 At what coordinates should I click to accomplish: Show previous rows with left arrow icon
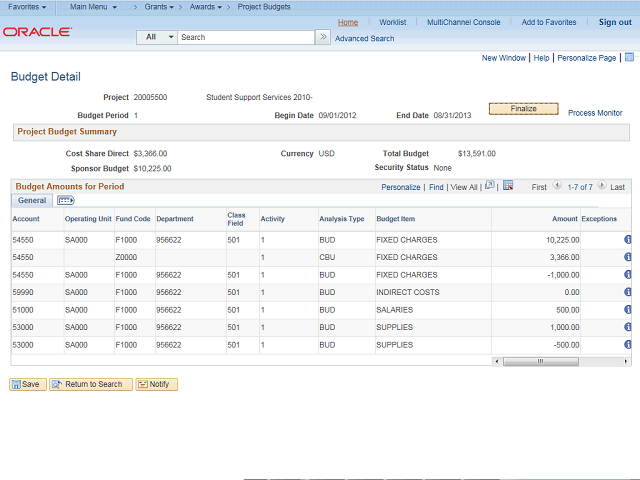tap(558, 187)
